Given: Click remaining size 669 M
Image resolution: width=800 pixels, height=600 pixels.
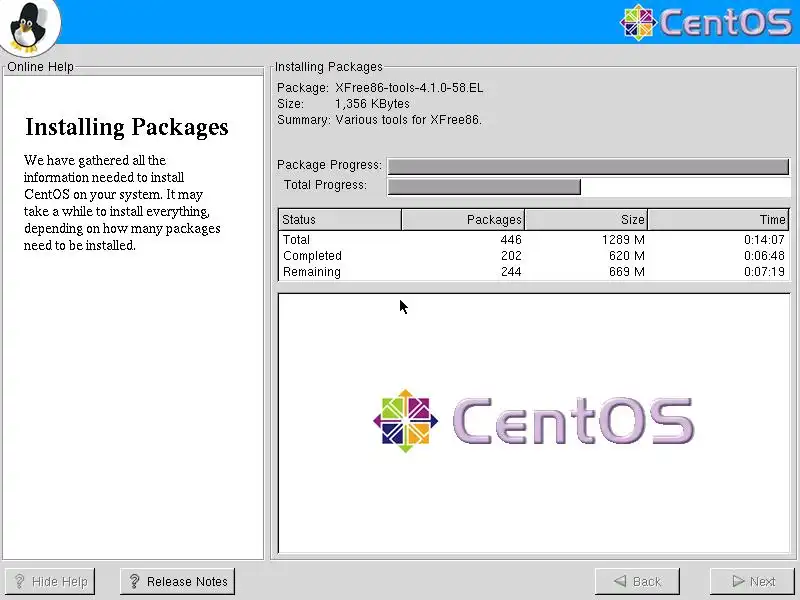Looking at the screenshot, I should point(627,271).
